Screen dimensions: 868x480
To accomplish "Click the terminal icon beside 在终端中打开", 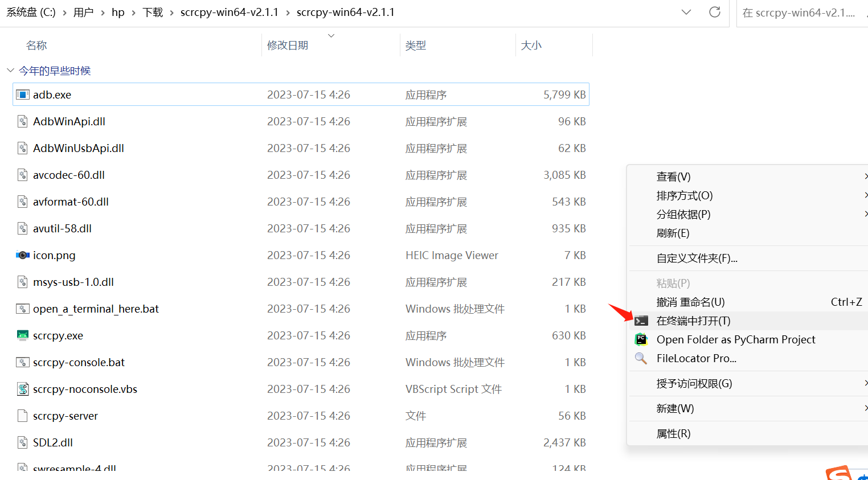I will (x=641, y=320).
